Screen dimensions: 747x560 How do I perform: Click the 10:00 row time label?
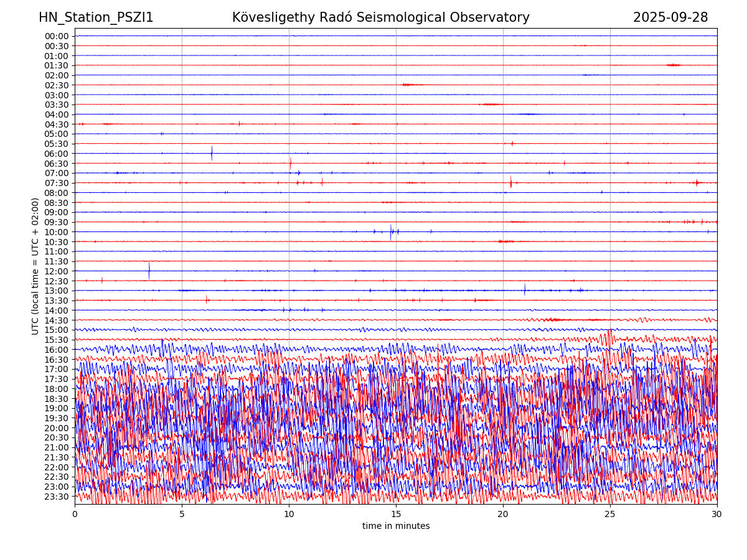57,232
